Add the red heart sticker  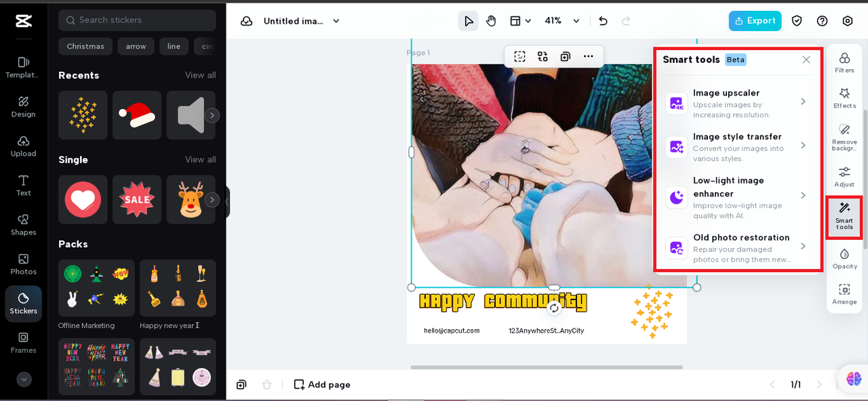(x=83, y=200)
